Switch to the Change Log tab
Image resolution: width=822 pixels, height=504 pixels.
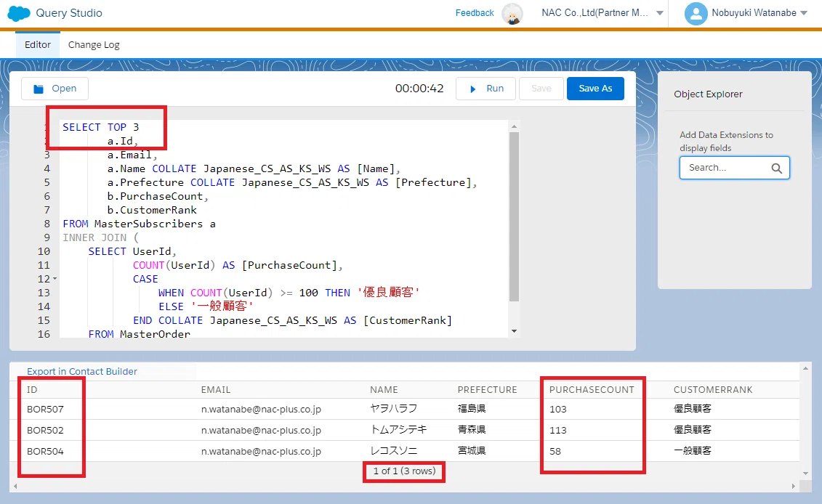coord(94,44)
